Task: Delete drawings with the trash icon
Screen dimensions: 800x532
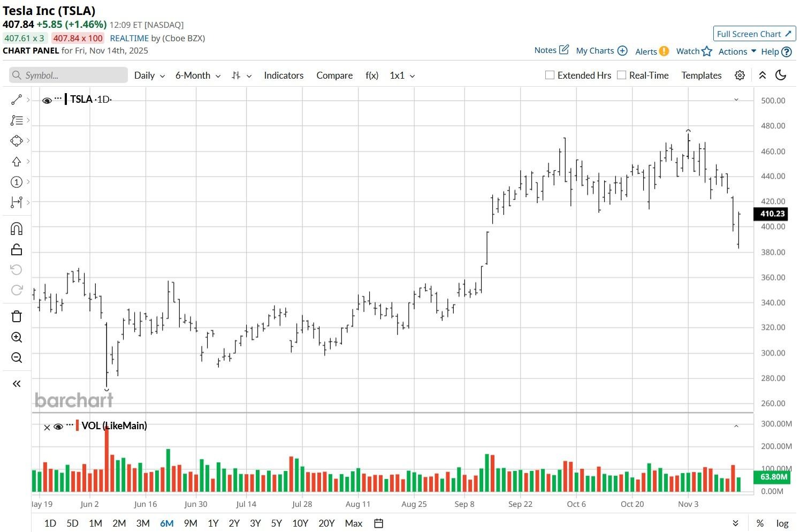Action: point(17,316)
